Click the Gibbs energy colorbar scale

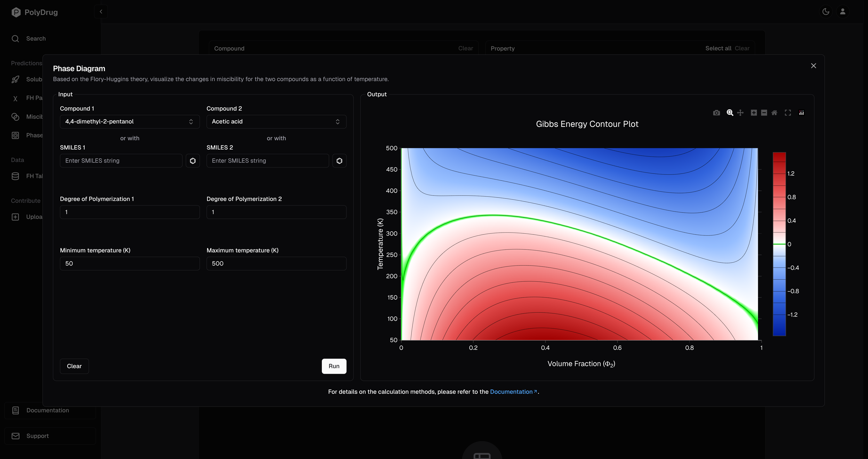(x=779, y=244)
